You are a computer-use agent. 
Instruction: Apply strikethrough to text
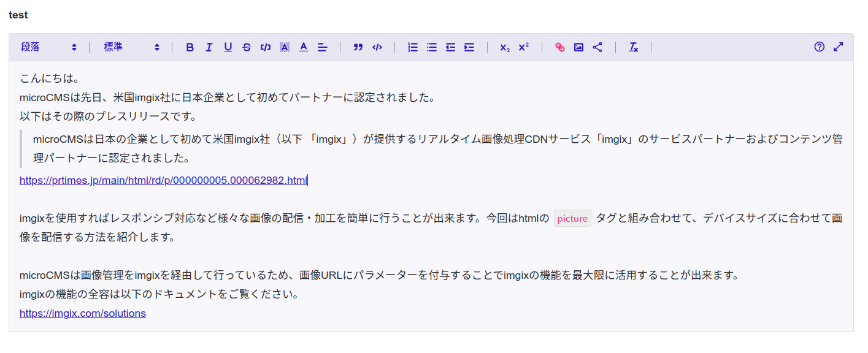point(247,47)
